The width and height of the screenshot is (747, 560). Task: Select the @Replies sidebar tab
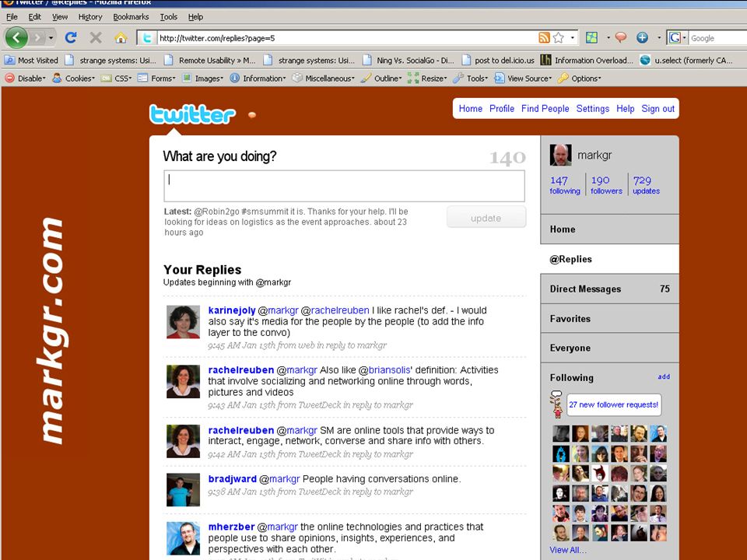pos(609,259)
